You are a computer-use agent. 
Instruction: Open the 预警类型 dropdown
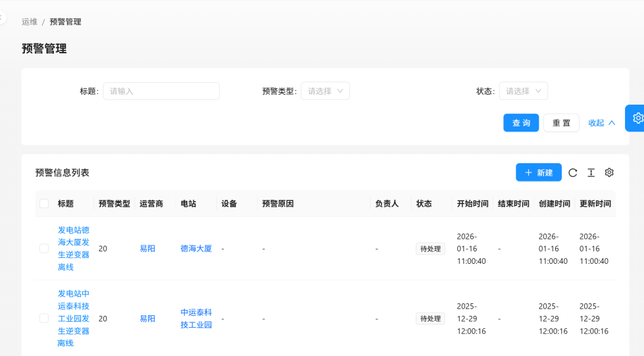pyautogui.click(x=325, y=91)
